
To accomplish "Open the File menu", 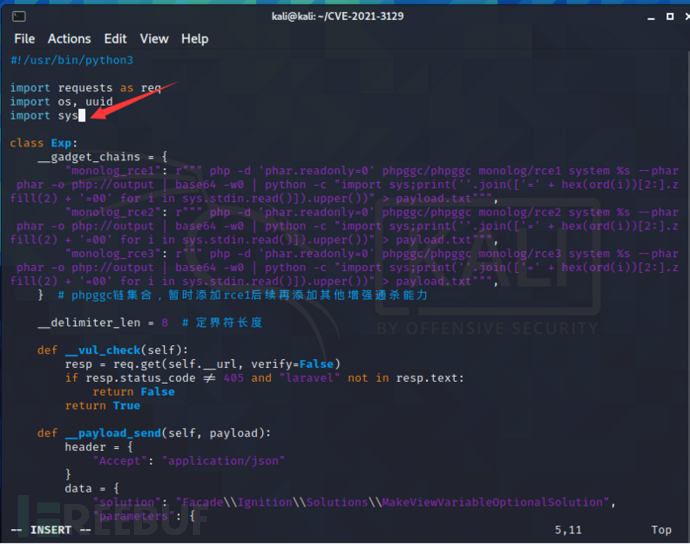I will [24, 39].
